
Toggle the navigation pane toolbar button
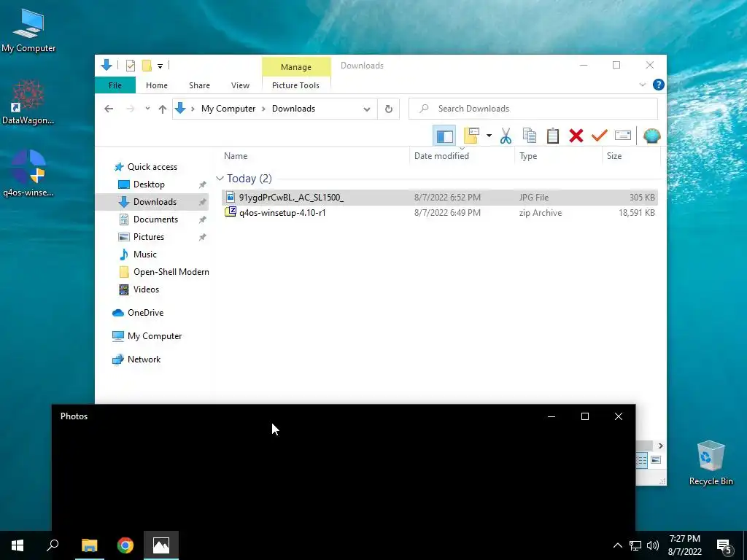(x=444, y=136)
